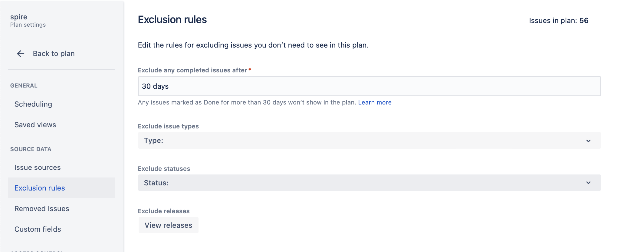Open the Exclude issue types Type field
This screenshot has width=644, height=252.
coord(369,141)
